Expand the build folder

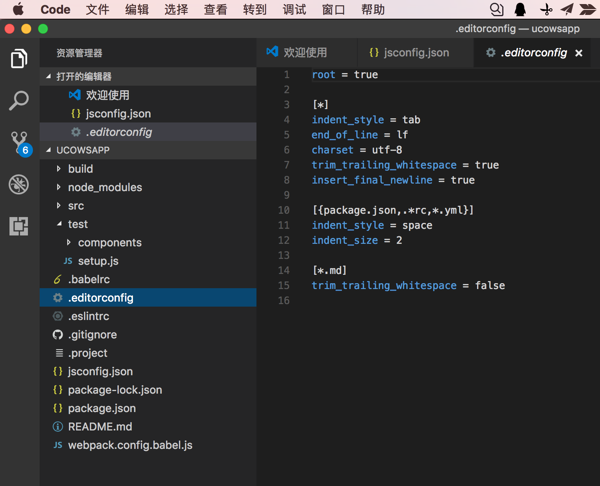tap(80, 169)
